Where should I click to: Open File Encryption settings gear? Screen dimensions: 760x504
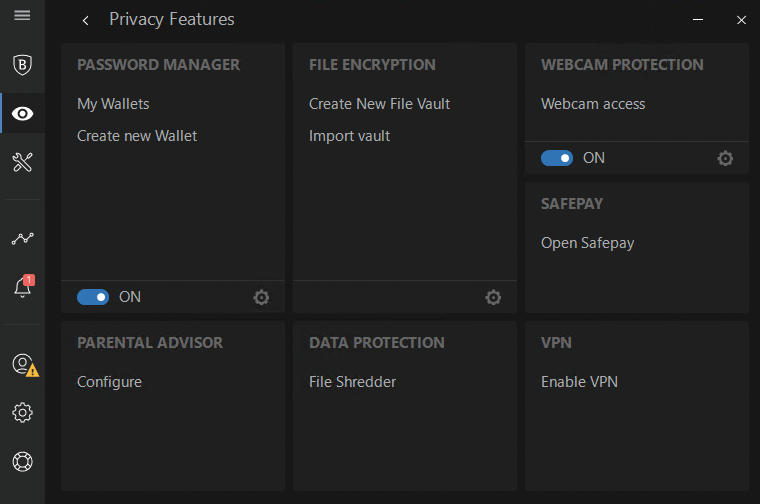pos(493,297)
